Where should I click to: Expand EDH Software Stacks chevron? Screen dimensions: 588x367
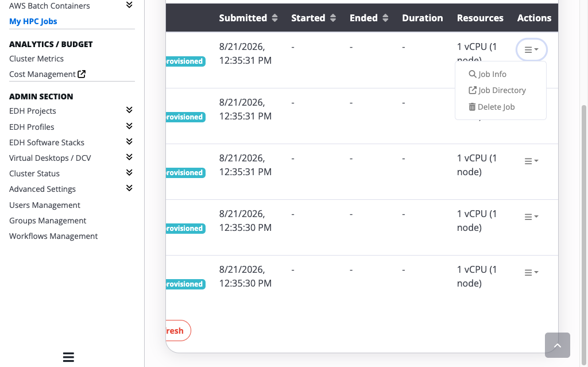(x=129, y=141)
